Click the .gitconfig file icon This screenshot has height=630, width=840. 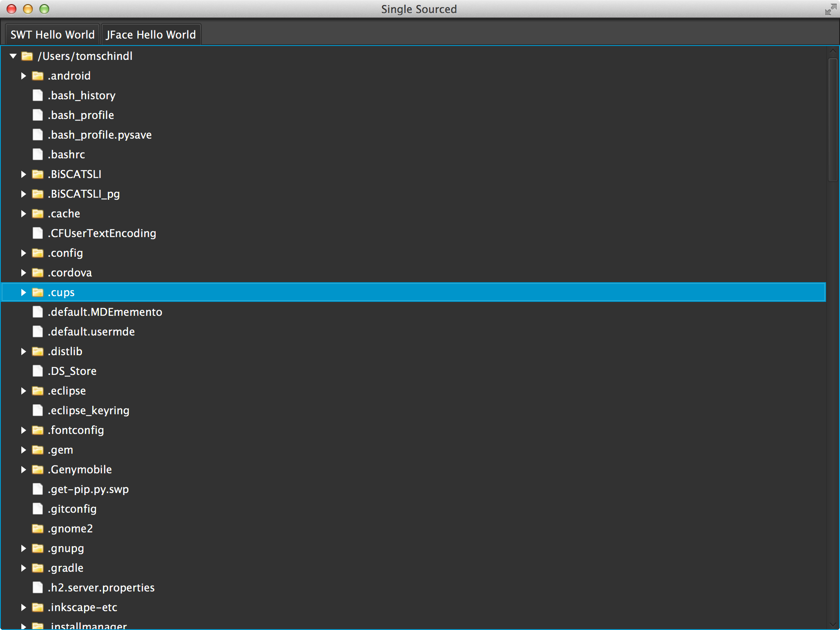click(x=38, y=509)
